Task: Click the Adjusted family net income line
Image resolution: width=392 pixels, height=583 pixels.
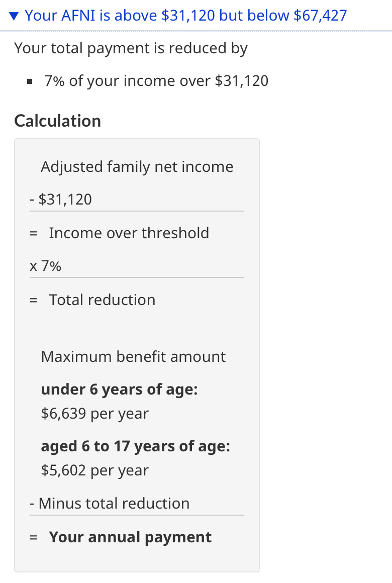Action: pyautogui.click(x=137, y=166)
